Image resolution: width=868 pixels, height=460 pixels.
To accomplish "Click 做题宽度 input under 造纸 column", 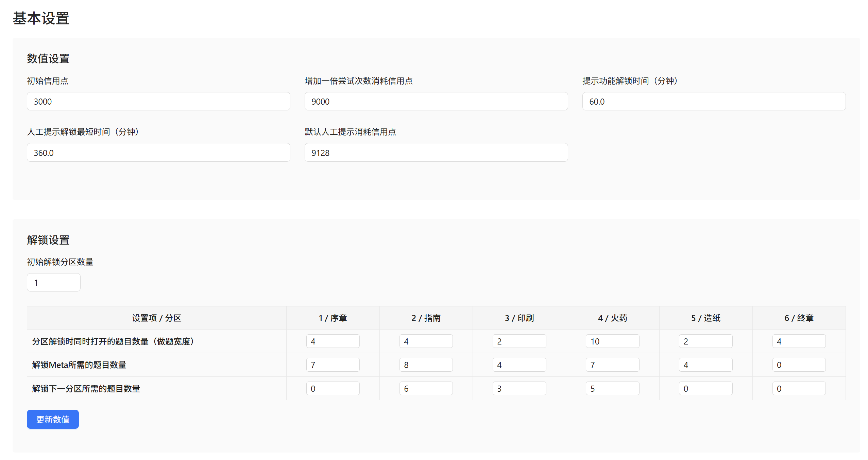I will [705, 341].
